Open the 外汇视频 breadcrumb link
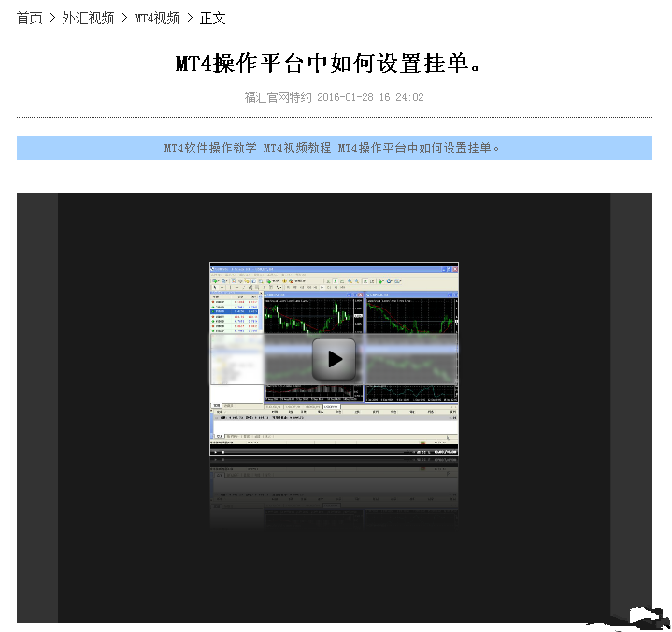Screen dimensions: 672x632 [x=88, y=18]
